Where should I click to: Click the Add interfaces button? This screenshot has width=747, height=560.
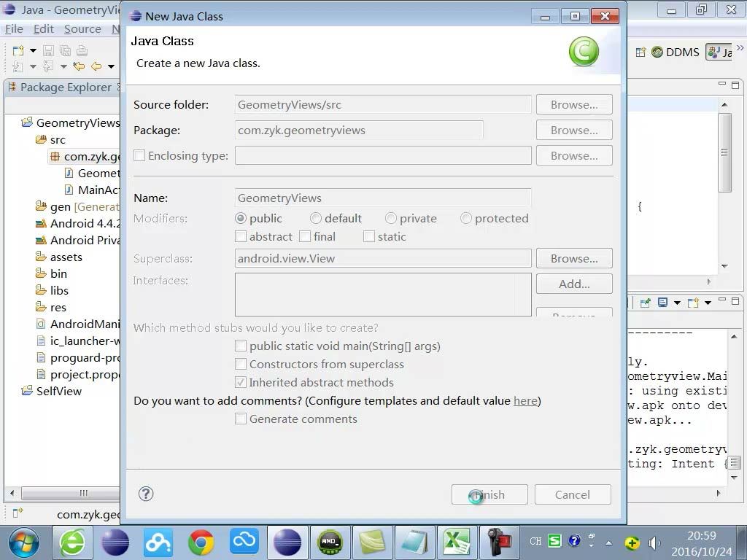point(574,284)
